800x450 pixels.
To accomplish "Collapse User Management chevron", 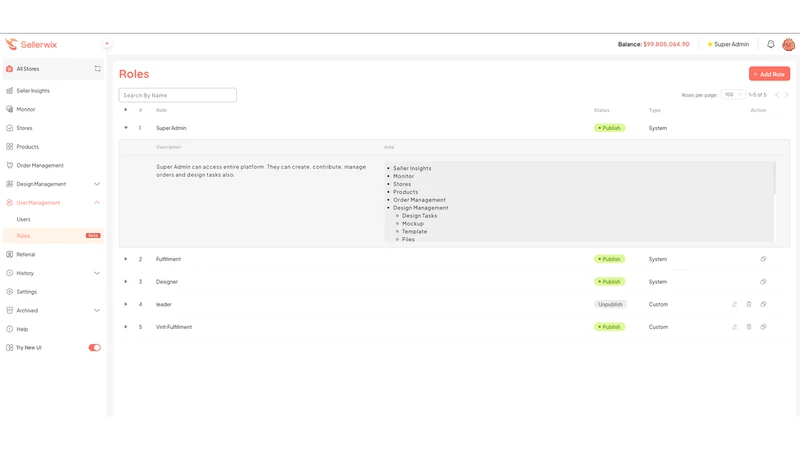I will tap(97, 203).
